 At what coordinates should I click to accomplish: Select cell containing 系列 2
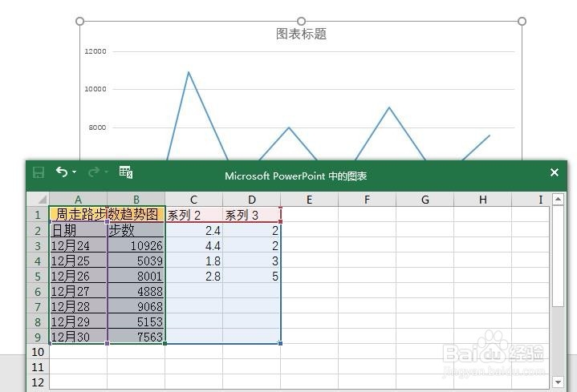pos(194,215)
